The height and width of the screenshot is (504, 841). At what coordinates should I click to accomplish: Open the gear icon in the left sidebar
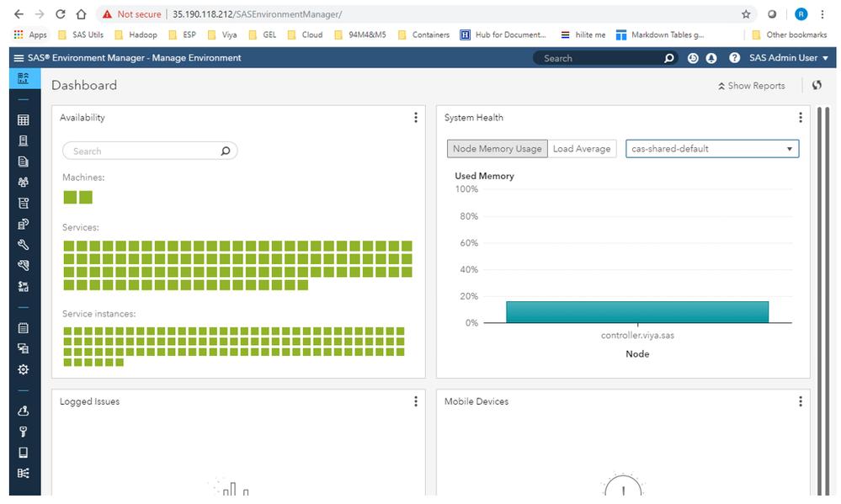[24, 369]
